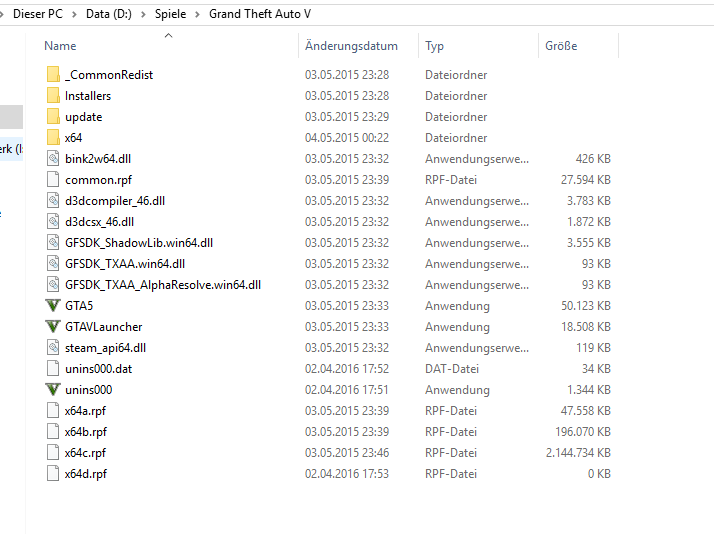Select the d3dcompiler_46.dll file icon
The width and height of the screenshot is (714, 534).
click(53, 200)
